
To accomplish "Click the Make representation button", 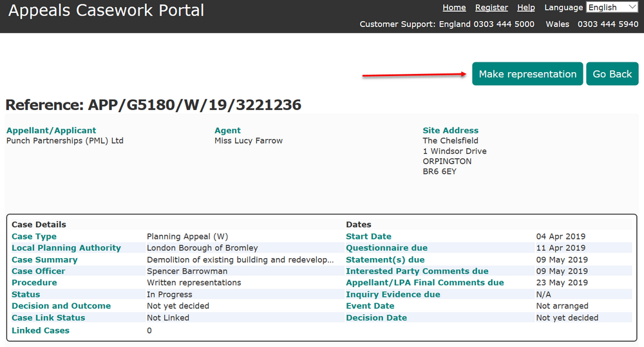I will 527,74.
